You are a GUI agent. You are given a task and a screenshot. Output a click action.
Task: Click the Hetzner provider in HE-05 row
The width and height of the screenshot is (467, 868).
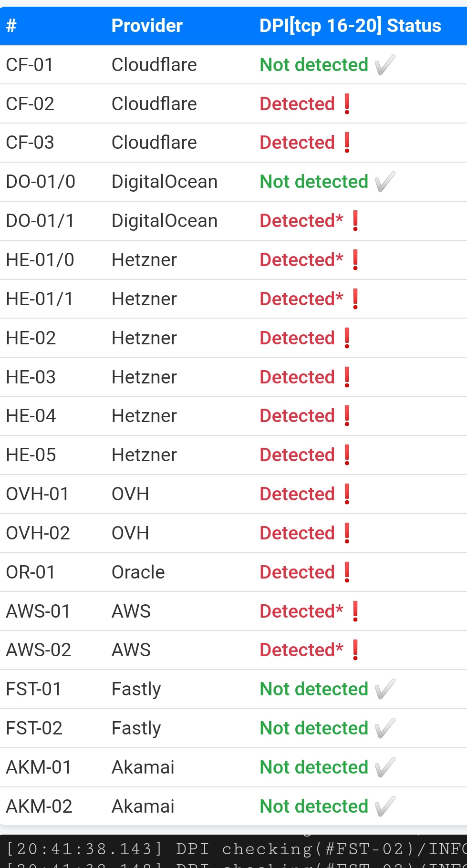[144, 455]
